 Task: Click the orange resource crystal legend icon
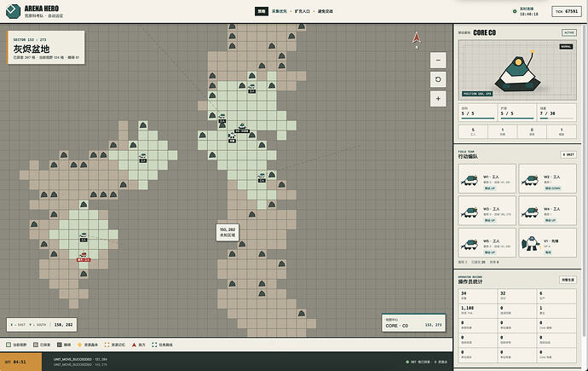click(79, 345)
